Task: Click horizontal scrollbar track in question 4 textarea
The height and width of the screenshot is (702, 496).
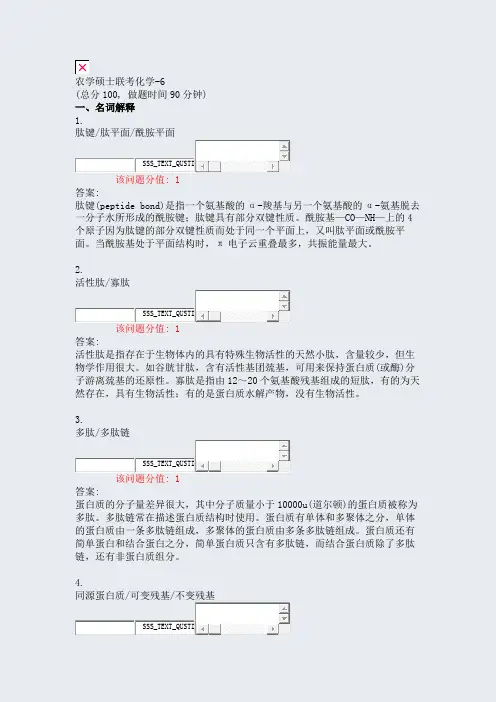Action: click(244, 629)
